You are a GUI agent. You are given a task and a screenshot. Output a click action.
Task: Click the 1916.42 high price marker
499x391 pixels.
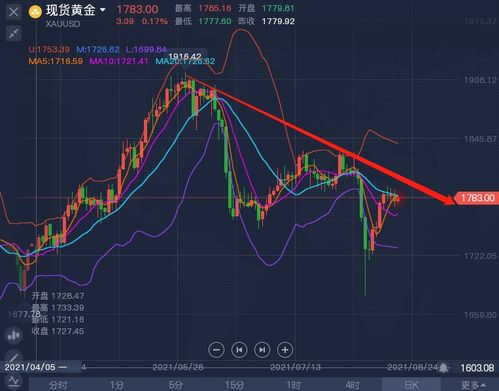coord(185,56)
